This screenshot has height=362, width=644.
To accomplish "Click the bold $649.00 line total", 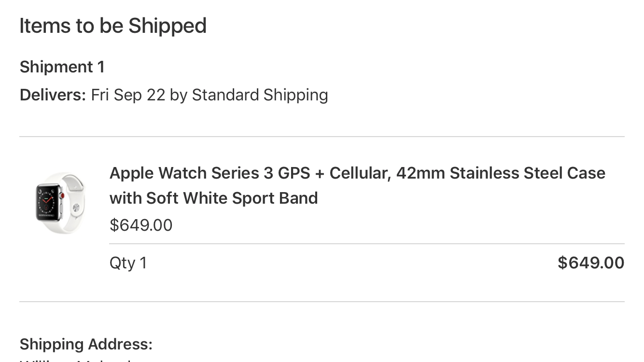I will [591, 263].
